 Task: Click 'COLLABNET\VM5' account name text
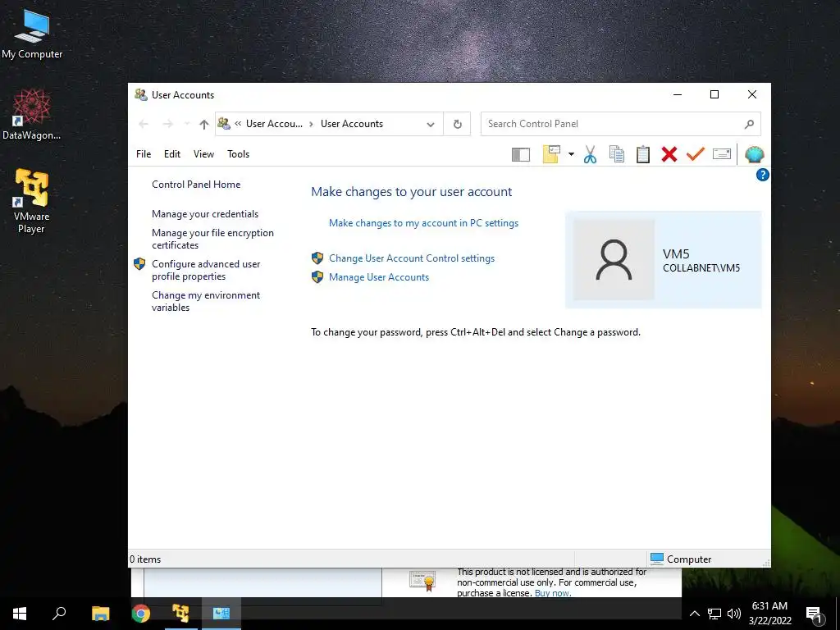click(x=701, y=268)
